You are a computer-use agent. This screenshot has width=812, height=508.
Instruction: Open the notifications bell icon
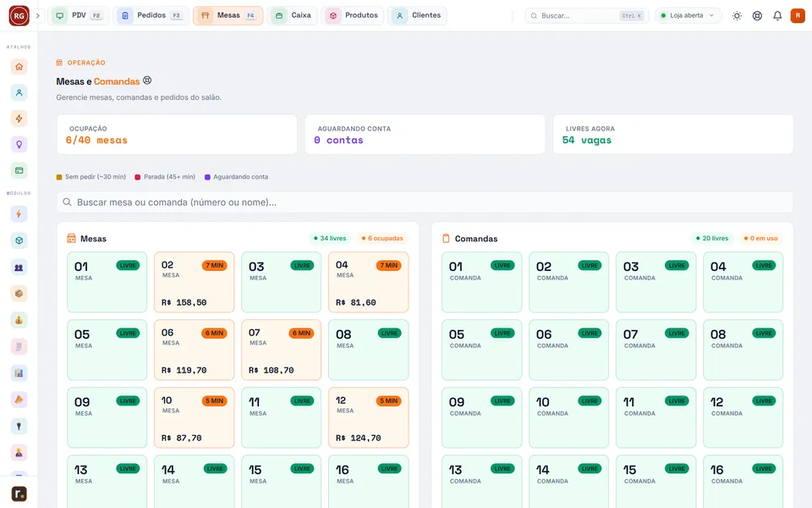coord(777,15)
